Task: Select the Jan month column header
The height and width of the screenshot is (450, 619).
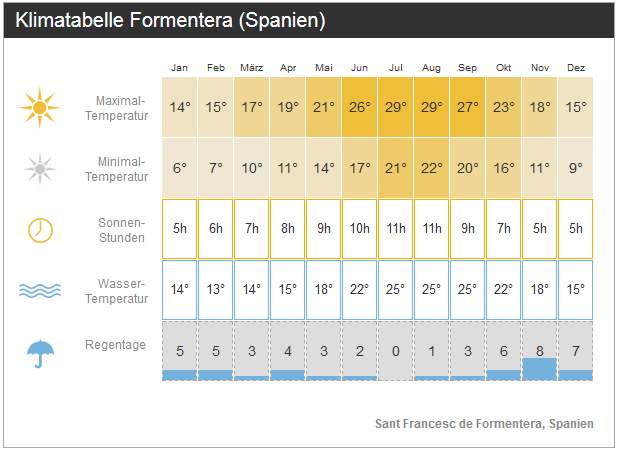Action: click(x=180, y=67)
